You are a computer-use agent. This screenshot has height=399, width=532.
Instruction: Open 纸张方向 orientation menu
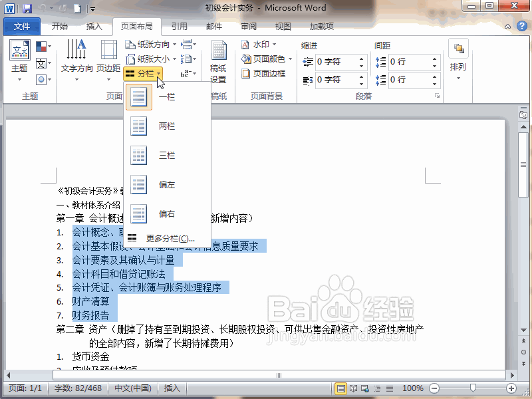[151, 45]
